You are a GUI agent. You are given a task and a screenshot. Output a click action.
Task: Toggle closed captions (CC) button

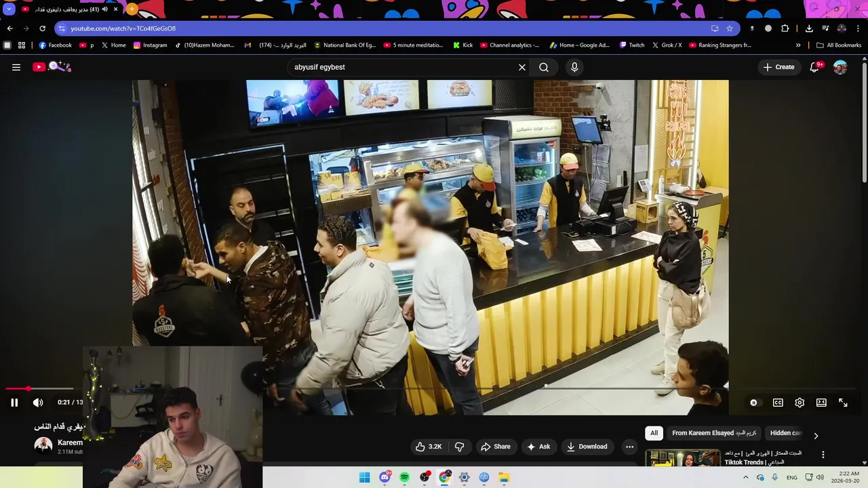click(778, 403)
